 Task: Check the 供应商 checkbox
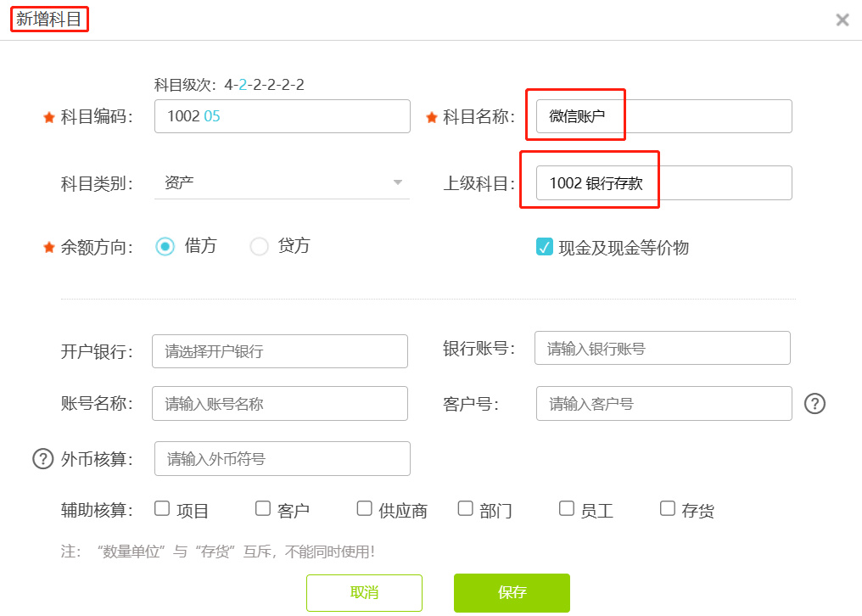pos(364,508)
